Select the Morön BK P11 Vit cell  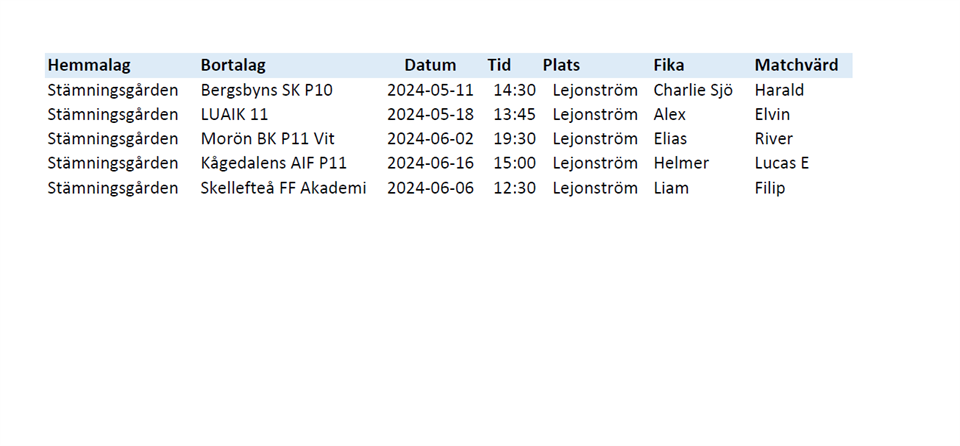(x=268, y=138)
